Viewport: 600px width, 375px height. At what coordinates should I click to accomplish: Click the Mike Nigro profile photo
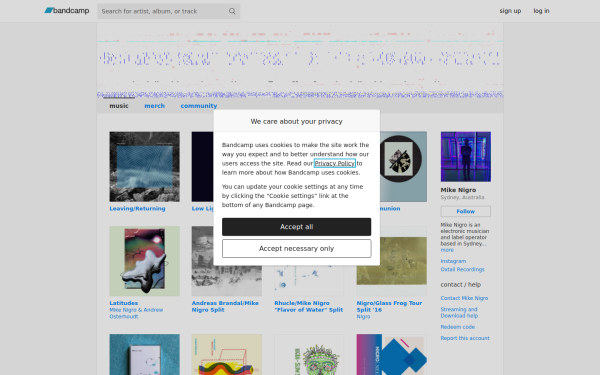point(466,157)
